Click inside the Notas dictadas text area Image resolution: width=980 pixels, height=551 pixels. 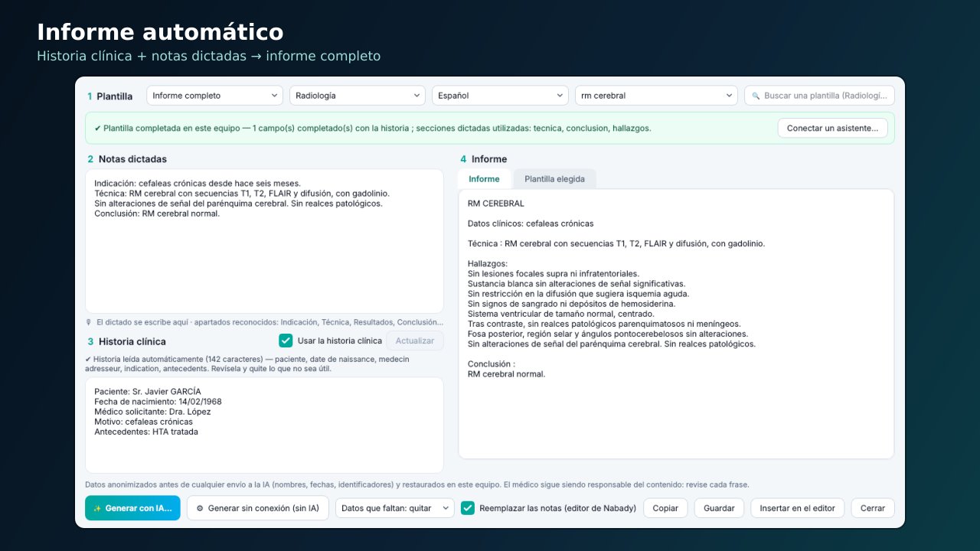(x=264, y=241)
